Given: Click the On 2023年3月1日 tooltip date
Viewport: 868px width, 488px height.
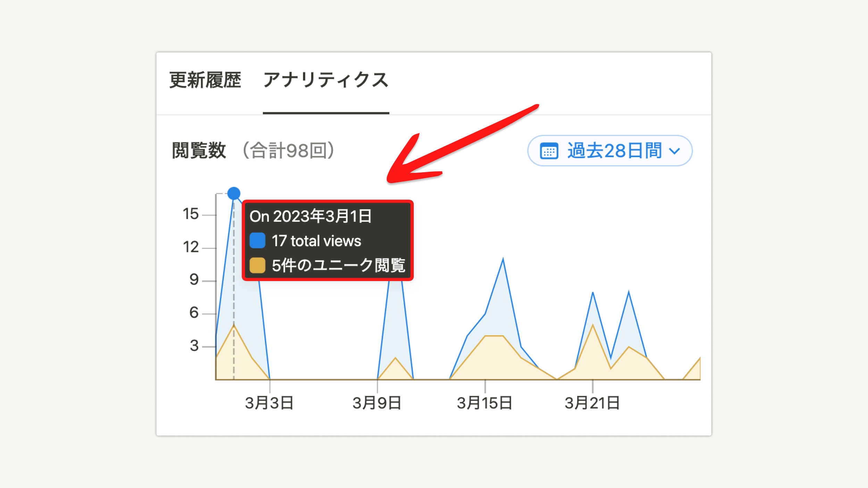Looking at the screenshot, I should pos(310,216).
